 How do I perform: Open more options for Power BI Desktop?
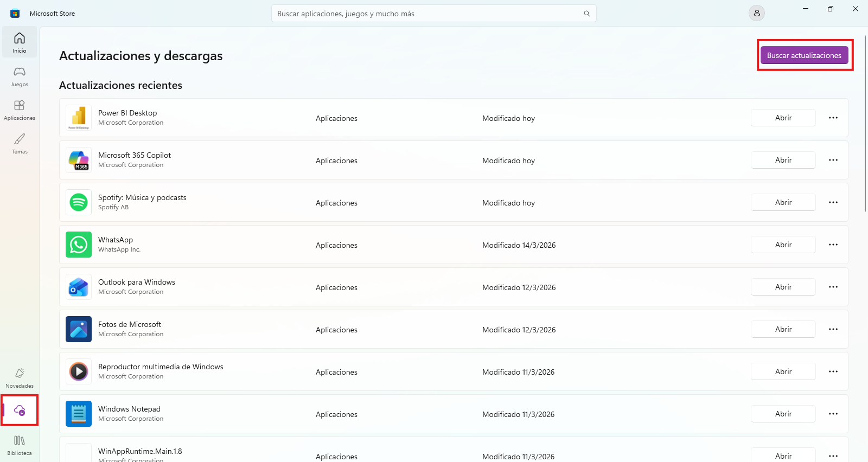[833, 118]
